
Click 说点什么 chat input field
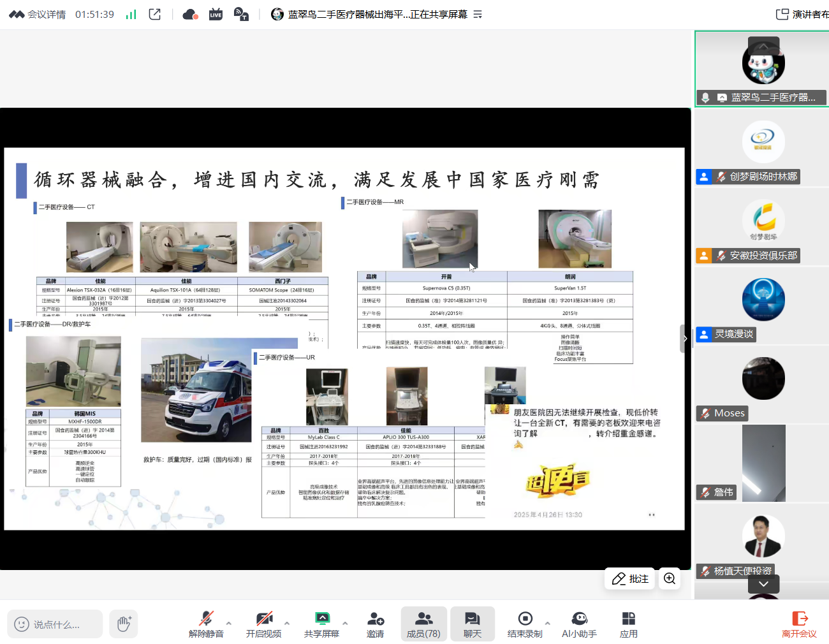coord(55,624)
